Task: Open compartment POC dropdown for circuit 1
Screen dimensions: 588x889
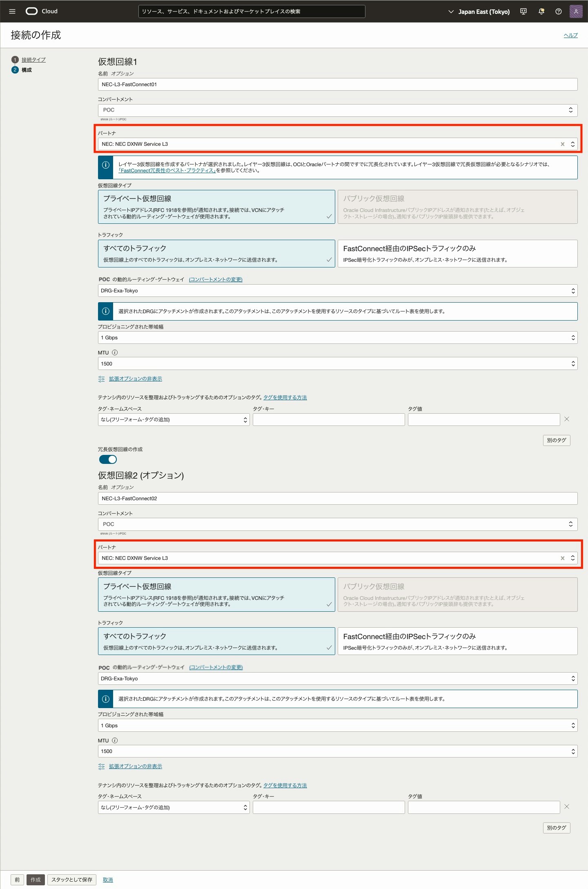Action: pyautogui.click(x=338, y=110)
